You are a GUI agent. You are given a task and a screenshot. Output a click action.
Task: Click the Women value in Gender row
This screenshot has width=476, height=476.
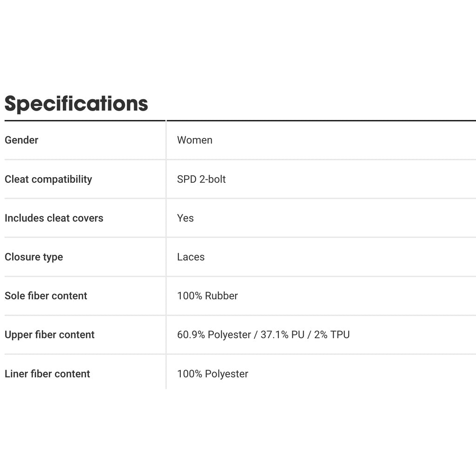[194, 140]
